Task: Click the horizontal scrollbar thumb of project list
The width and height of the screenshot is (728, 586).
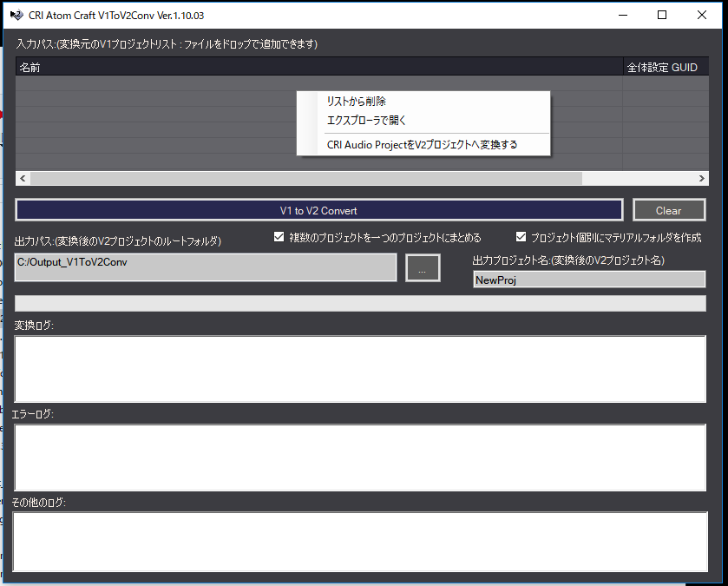Action: tap(306, 178)
